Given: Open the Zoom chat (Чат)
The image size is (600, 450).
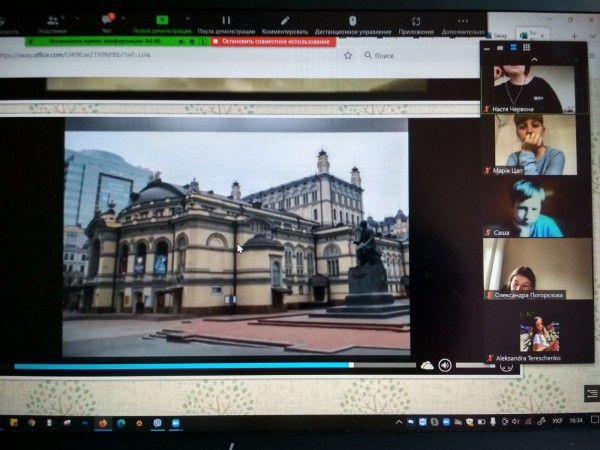Looking at the screenshot, I should 107,24.
